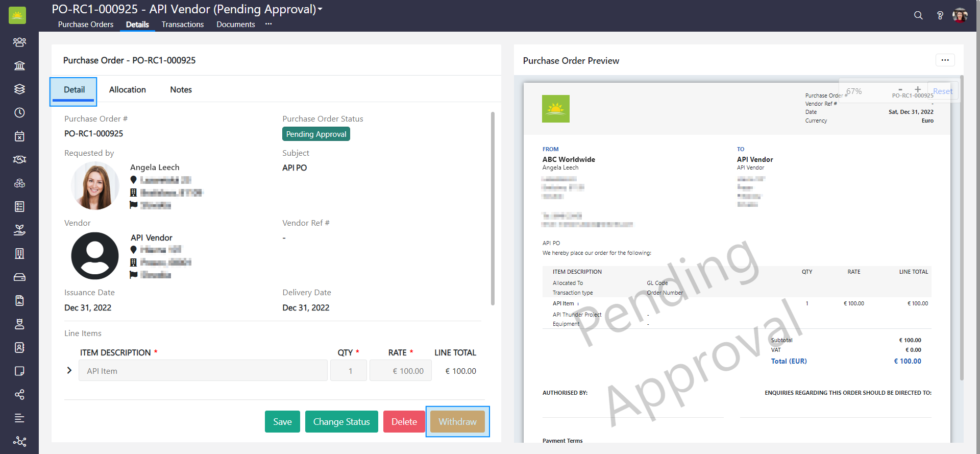Viewport: 980px width, 454px height.
Task: Zoom in the preview with plus button
Action: [x=918, y=89]
